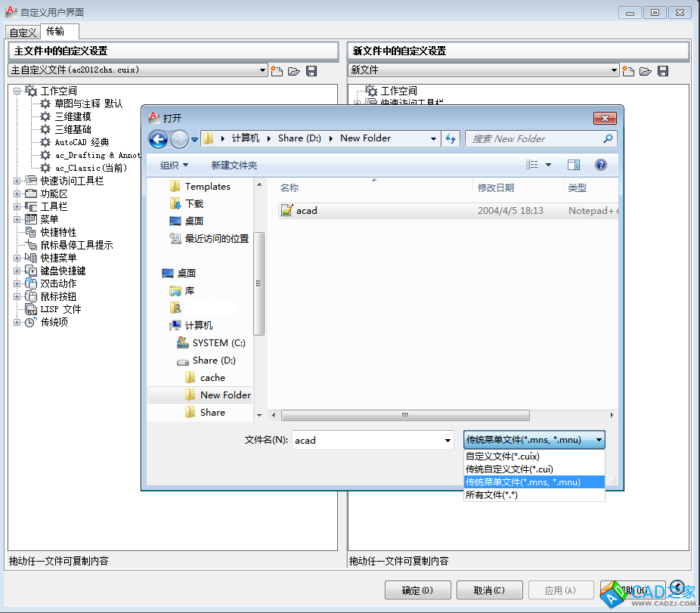Viewport: 700px width, 613px height.
Task: Click the search magnifier icon
Action: click(x=608, y=139)
